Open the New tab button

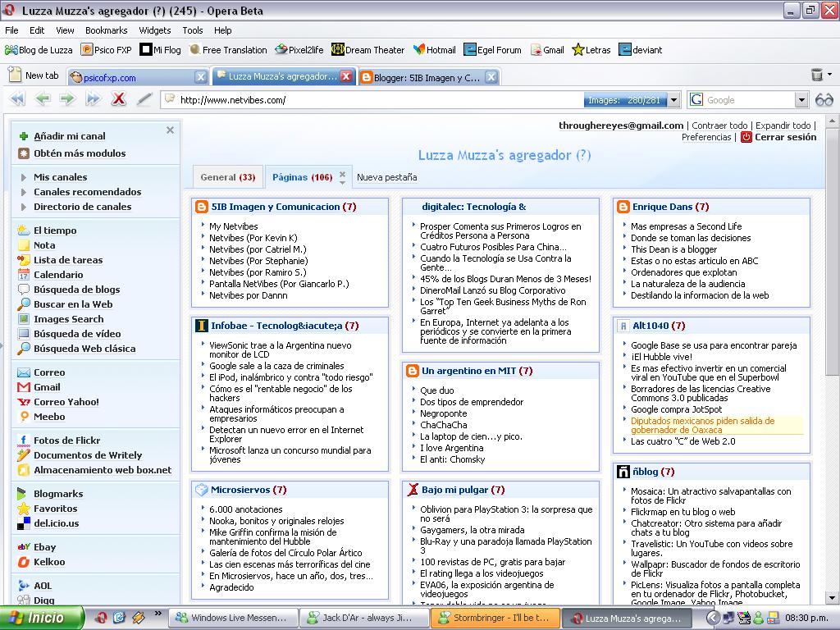[x=34, y=75]
